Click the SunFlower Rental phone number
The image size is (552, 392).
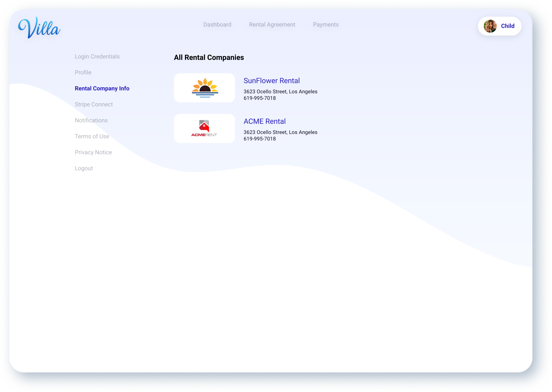pos(259,98)
